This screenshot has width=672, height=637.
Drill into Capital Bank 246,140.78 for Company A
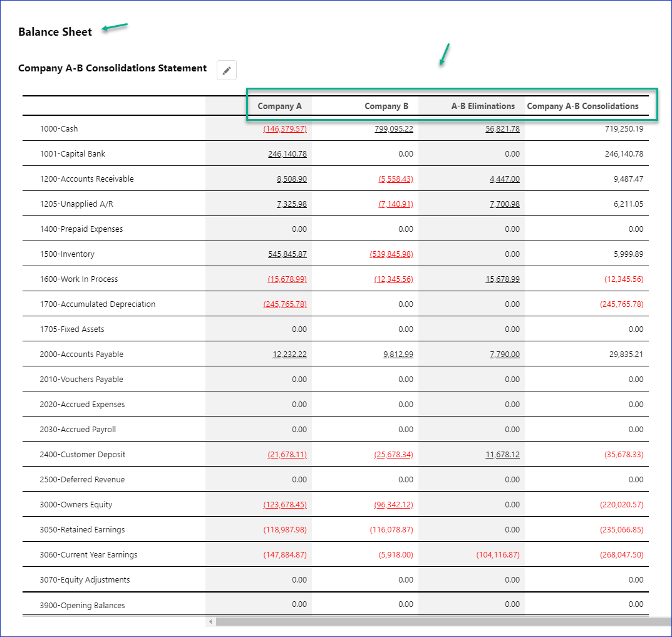point(287,154)
